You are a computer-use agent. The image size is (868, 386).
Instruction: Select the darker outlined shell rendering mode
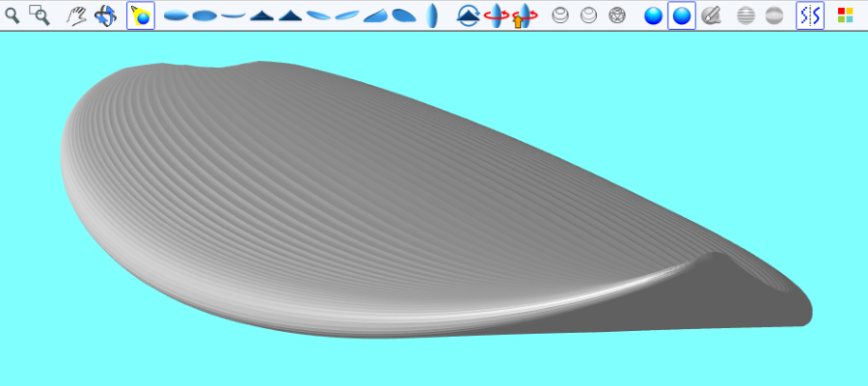[x=560, y=15]
